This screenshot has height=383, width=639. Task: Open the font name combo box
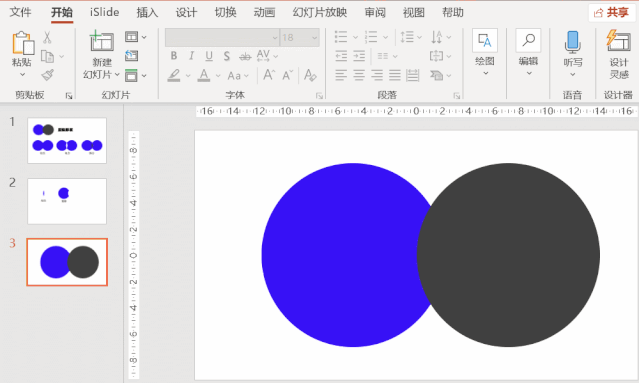pyautogui.click(x=223, y=37)
